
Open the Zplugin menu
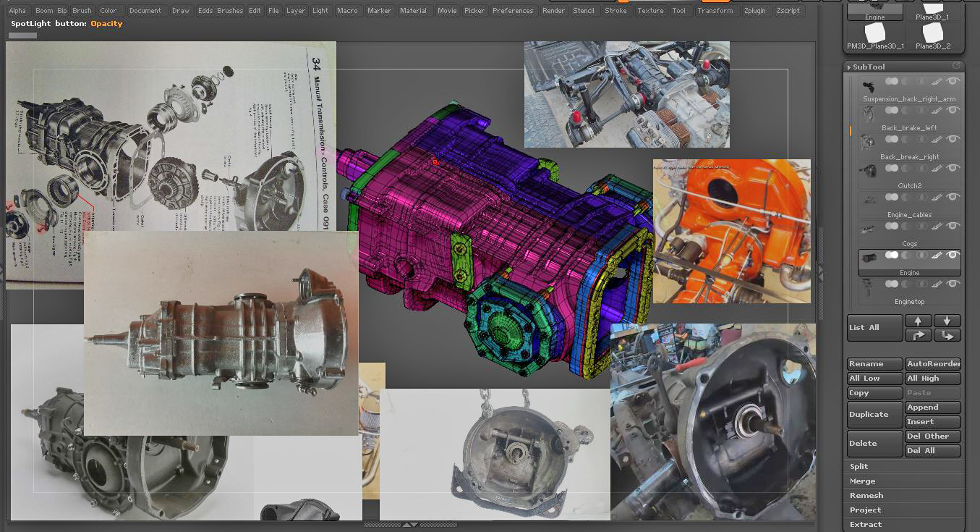tap(754, 11)
